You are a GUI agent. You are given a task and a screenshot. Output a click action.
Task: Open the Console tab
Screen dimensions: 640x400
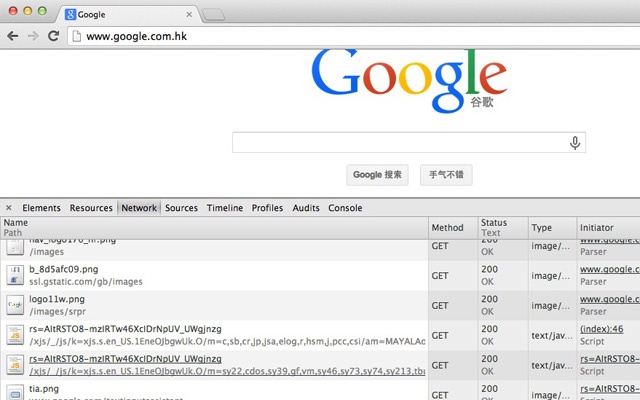(x=345, y=208)
